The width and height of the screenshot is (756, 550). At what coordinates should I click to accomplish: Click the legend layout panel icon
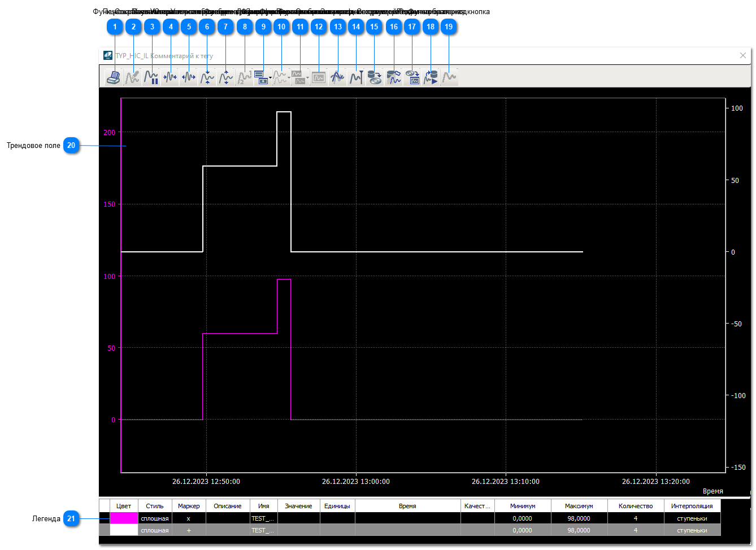(260, 77)
